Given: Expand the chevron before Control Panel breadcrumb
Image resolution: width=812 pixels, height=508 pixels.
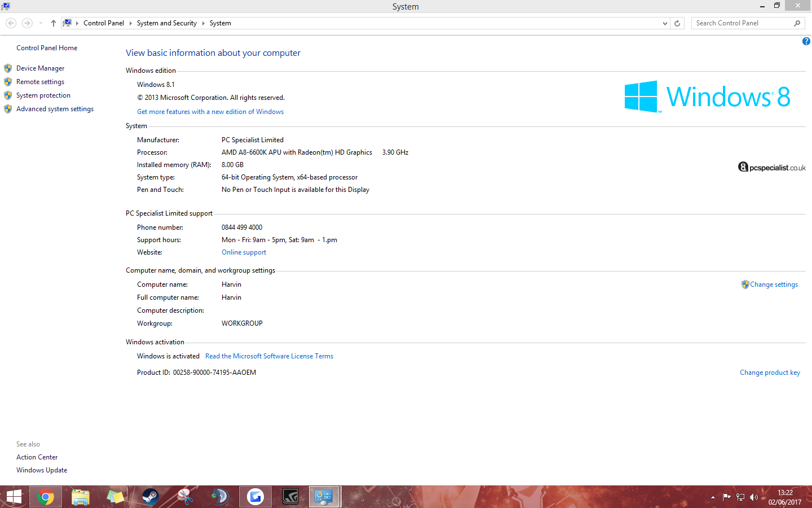Looking at the screenshot, I should (77, 23).
